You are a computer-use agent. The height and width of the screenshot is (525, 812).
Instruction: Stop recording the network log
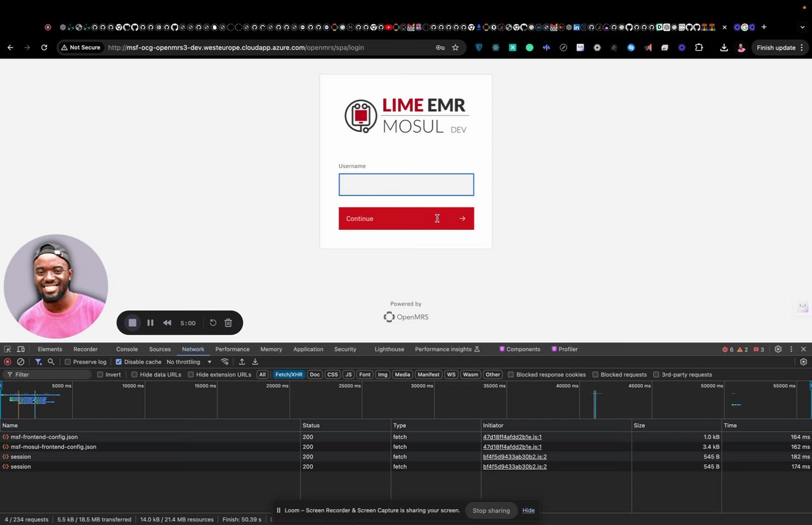click(8, 362)
